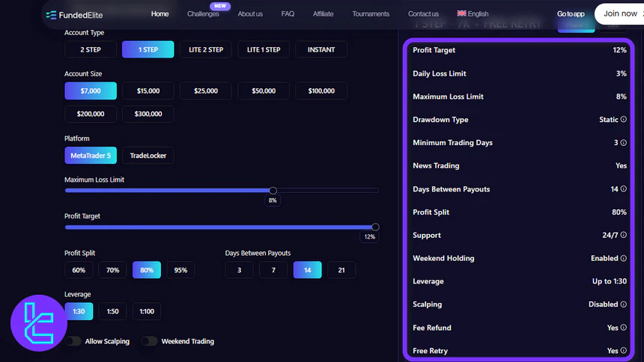Click the UK flag language icon
644x362 pixels.
(x=461, y=13)
